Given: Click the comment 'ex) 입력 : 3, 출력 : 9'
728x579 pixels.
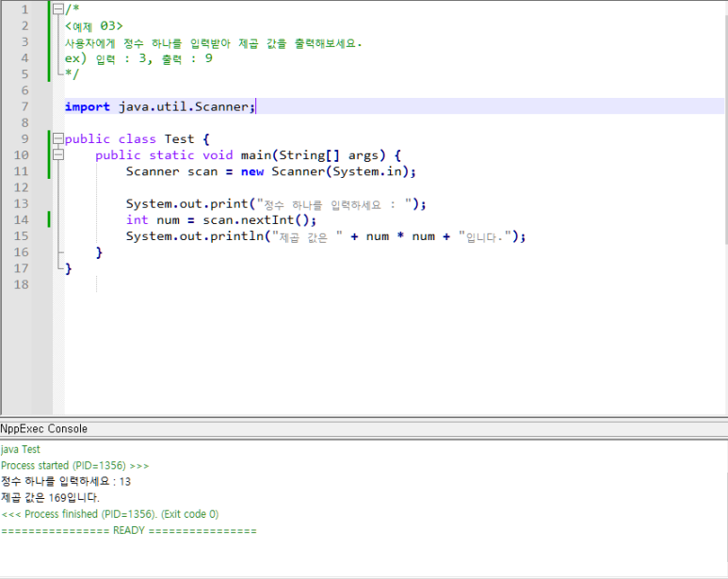Looking at the screenshot, I should [x=138, y=58].
